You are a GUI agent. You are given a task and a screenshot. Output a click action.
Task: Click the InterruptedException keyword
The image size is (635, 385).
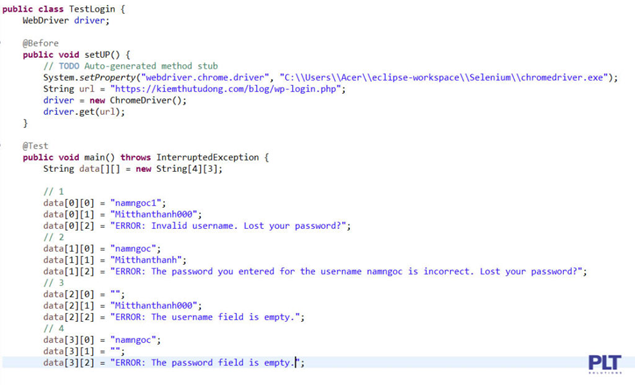(x=208, y=157)
